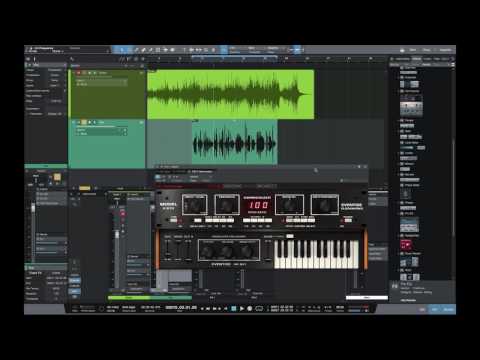The image size is (480, 360).
Task: Record-arm the green first audio track
Action: click(x=90, y=73)
